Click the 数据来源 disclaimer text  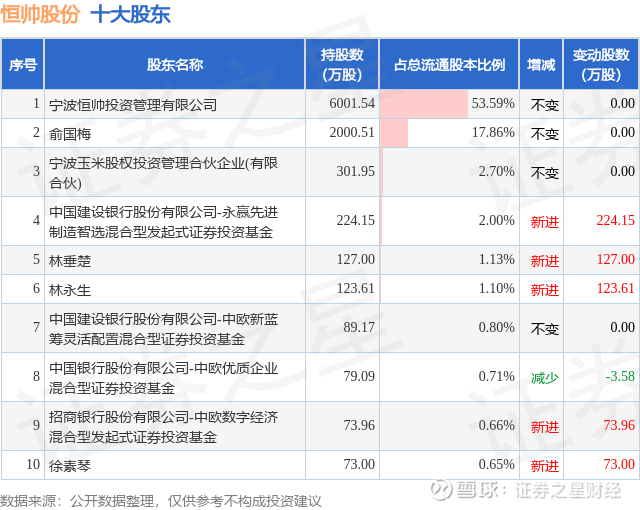(x=161, y=501)
